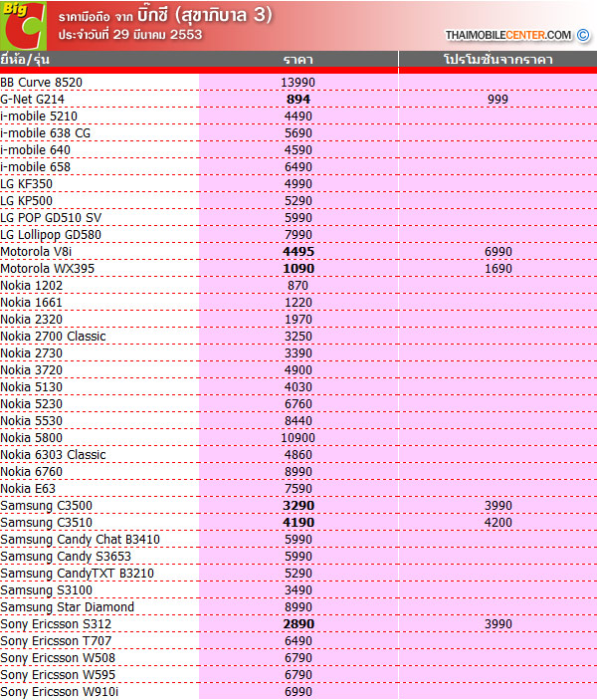Select Samsung C3500 model
597x700 pixels.
point(47,507)
